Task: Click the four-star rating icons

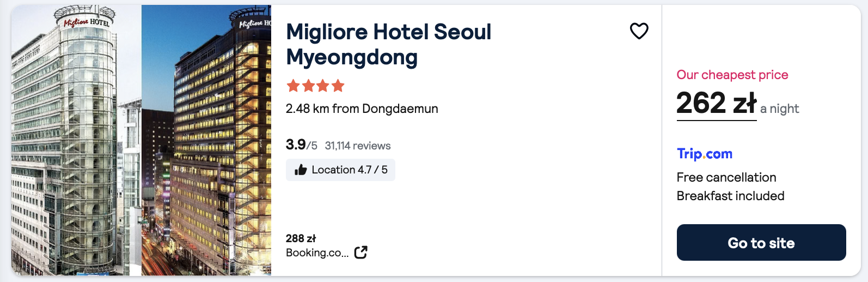Action: (x=315, y=86)
